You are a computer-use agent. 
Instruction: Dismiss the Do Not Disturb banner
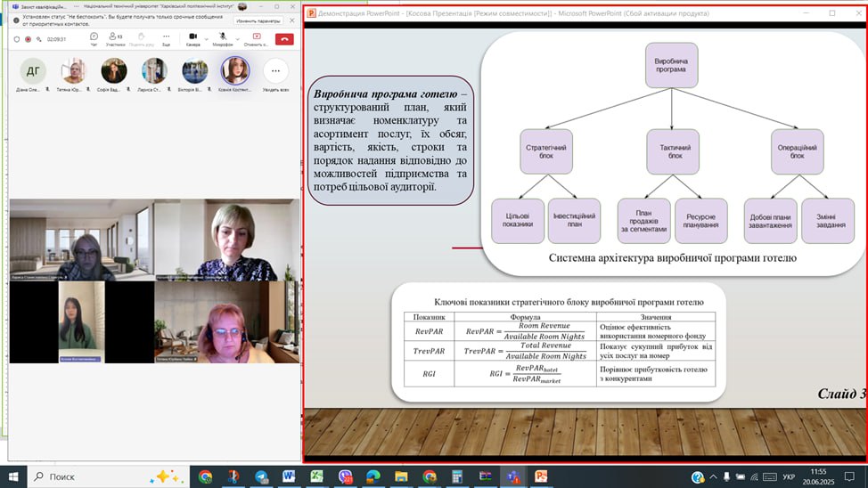[290, 20]
